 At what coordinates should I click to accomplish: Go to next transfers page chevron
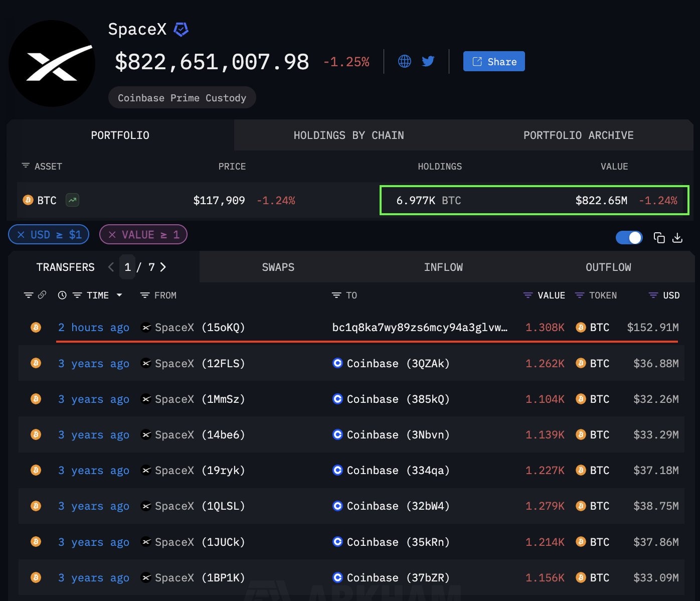[x=163, y=267]
